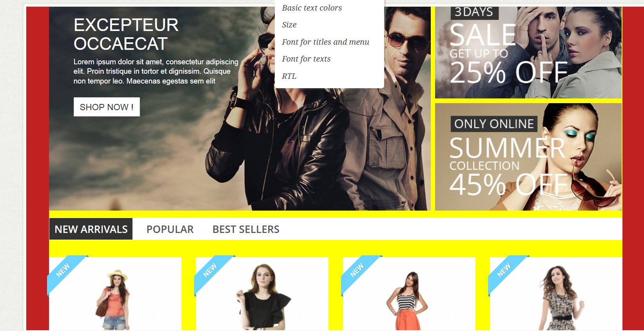This screenshot has height=331, width=644.
Task: Select the RTL menu entry
Action: point(289,76)
